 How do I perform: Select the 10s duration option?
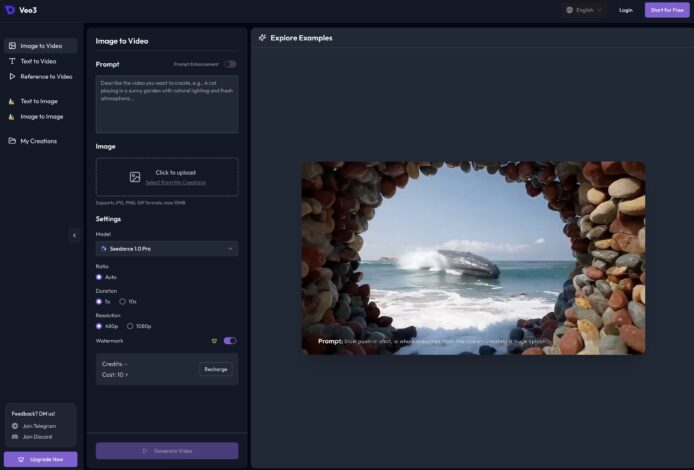pos(123,301)
